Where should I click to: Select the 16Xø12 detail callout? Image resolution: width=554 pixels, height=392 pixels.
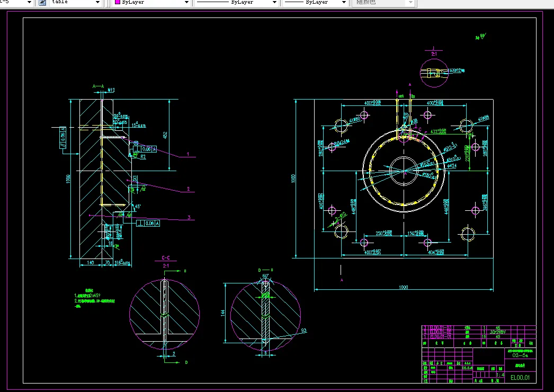[457, 70]
